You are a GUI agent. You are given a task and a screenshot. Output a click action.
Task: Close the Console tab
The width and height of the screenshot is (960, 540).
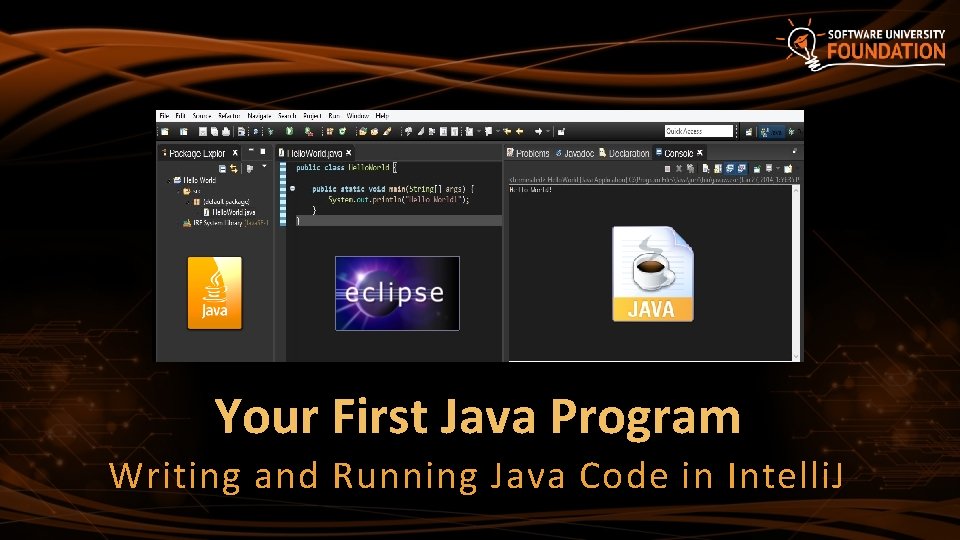pos(700,153)
